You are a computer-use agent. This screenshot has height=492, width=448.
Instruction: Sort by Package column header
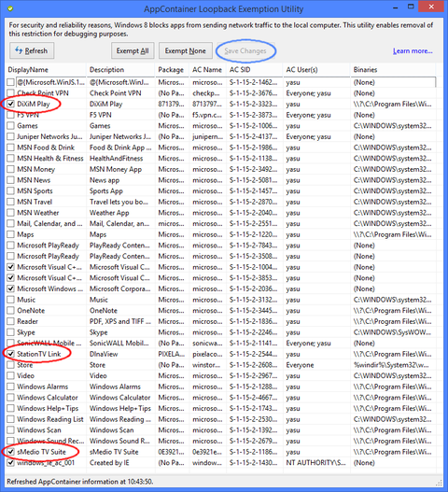[173, 70]
